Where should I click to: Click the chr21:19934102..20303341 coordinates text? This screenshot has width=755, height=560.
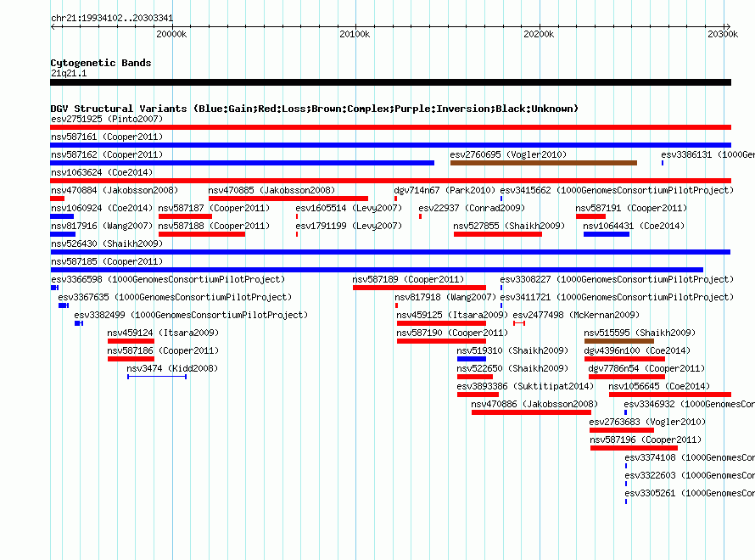click(112, 19)
